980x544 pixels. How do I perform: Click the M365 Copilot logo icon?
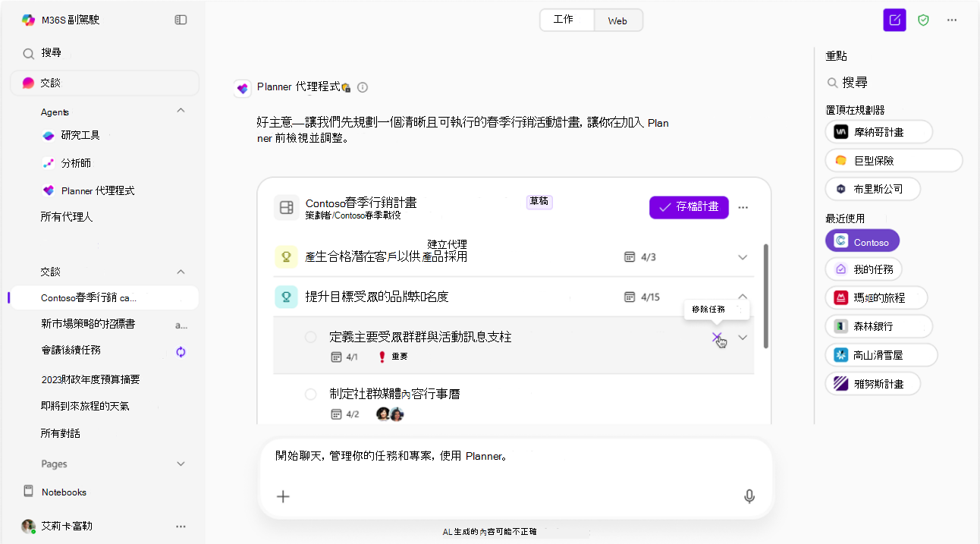pyautogui.click(x=28, y=20)
